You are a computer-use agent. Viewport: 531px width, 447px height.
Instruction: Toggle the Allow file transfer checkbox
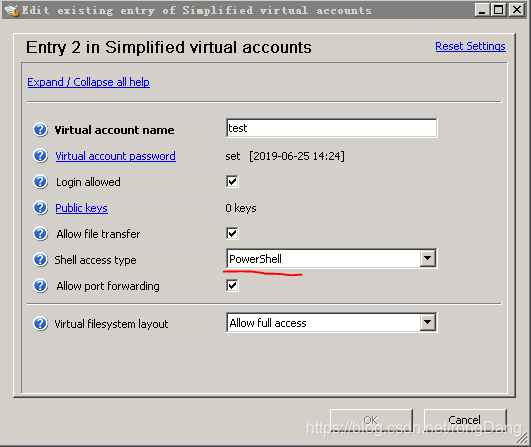tap(232, 233)
